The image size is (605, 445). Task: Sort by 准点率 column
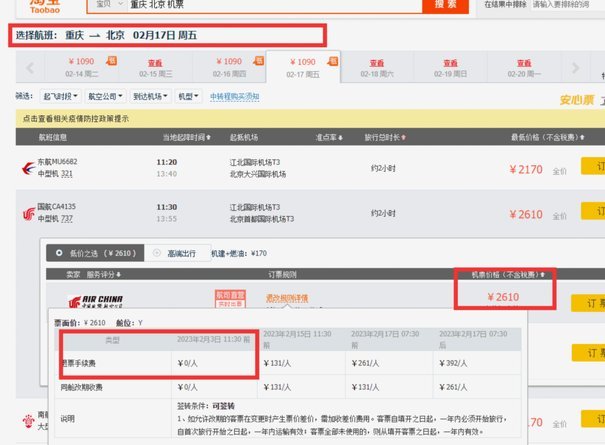(329, 137)
